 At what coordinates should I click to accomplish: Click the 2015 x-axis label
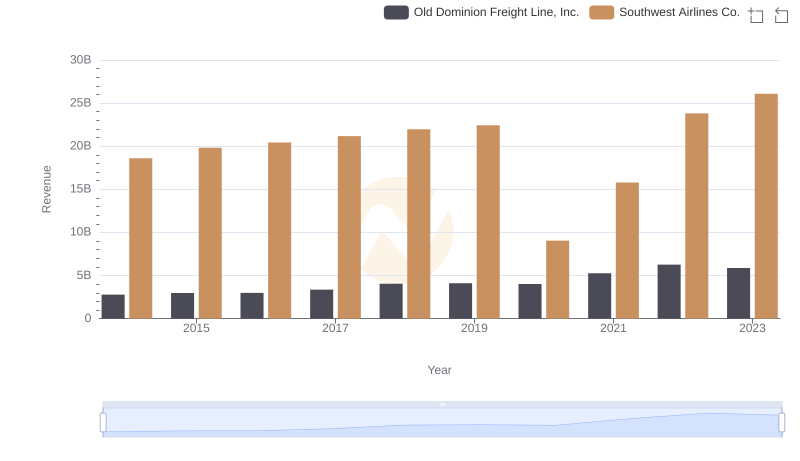click(196, 328)
